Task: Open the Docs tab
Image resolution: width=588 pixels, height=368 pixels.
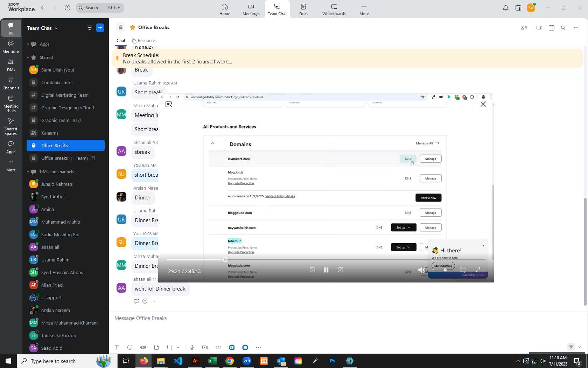Action: [x=303, y=9]
